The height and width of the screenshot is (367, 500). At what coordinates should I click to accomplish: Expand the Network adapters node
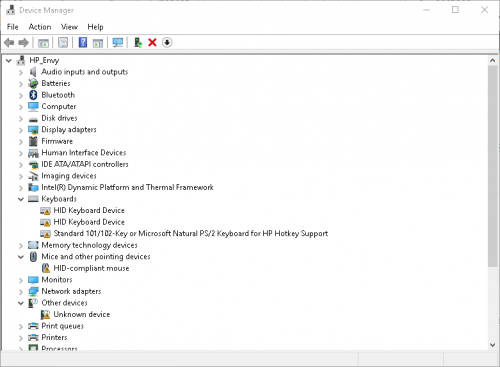click(x=21, y=292)
